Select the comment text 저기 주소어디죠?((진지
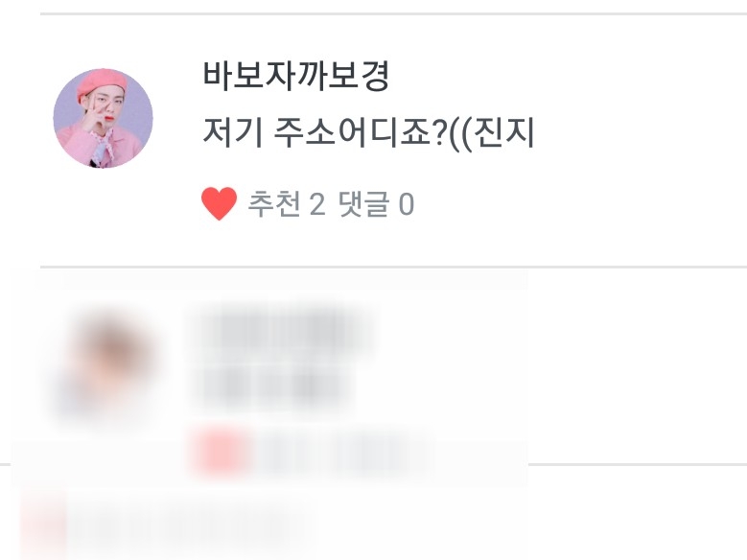 (368, 133)
